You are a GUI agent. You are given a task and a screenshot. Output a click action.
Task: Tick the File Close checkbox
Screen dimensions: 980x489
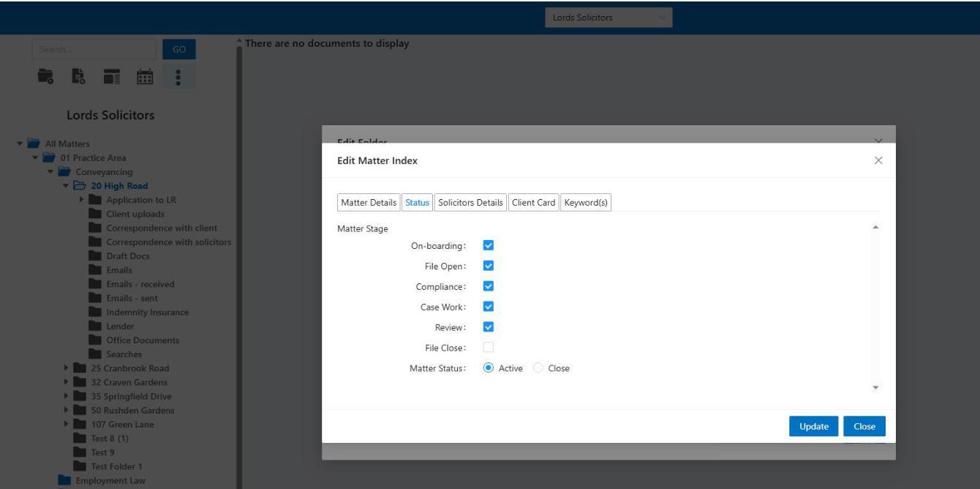coord(489,348)
